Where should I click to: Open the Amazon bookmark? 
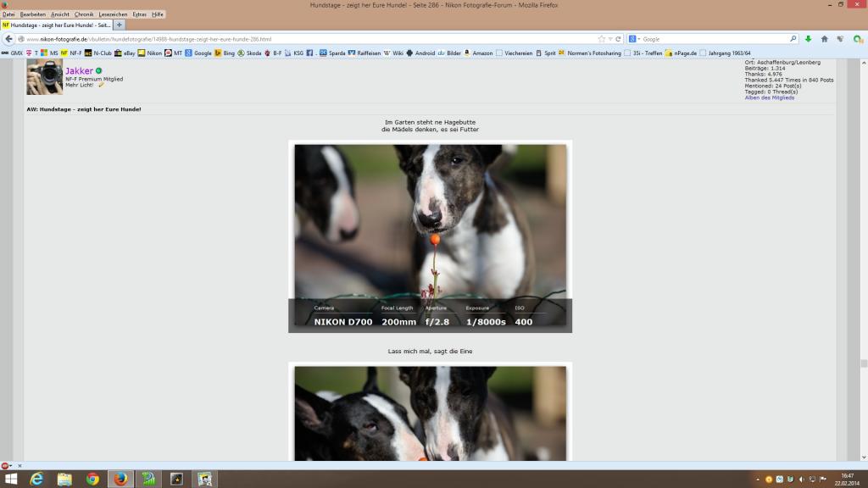pos(478,53)
